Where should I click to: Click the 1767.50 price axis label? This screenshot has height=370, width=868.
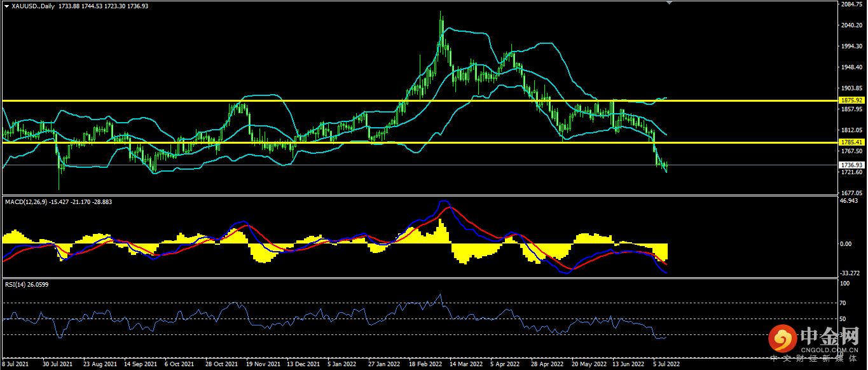point(851,151)
